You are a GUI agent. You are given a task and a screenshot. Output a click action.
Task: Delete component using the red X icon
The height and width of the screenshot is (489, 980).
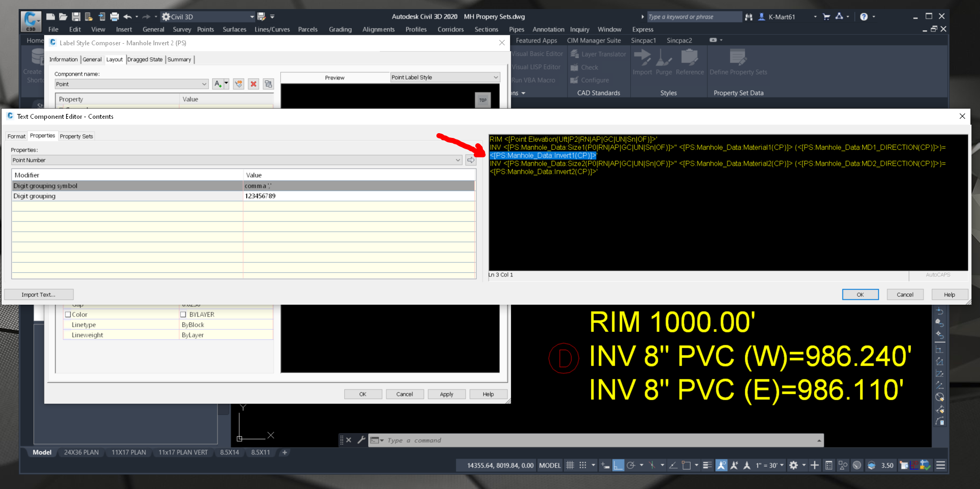[253, 84]
